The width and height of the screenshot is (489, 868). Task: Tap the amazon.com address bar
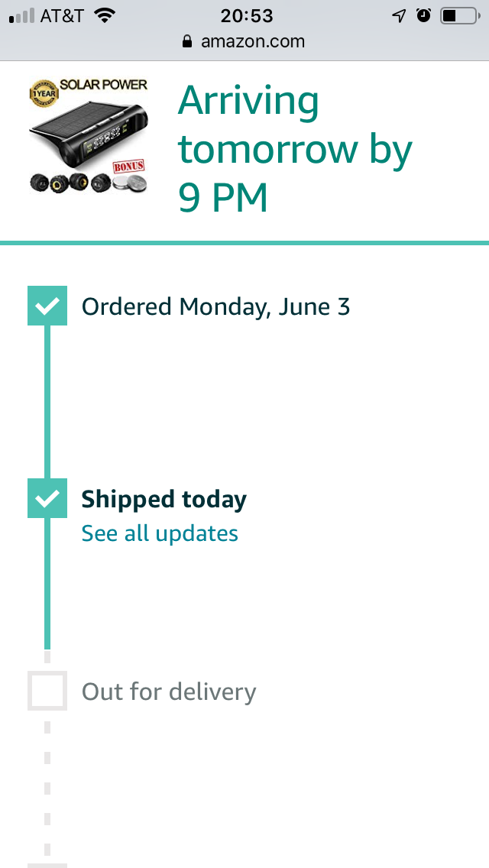(244, 41)
